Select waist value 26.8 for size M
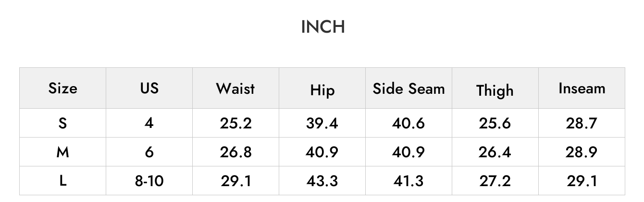 point(235,152)
